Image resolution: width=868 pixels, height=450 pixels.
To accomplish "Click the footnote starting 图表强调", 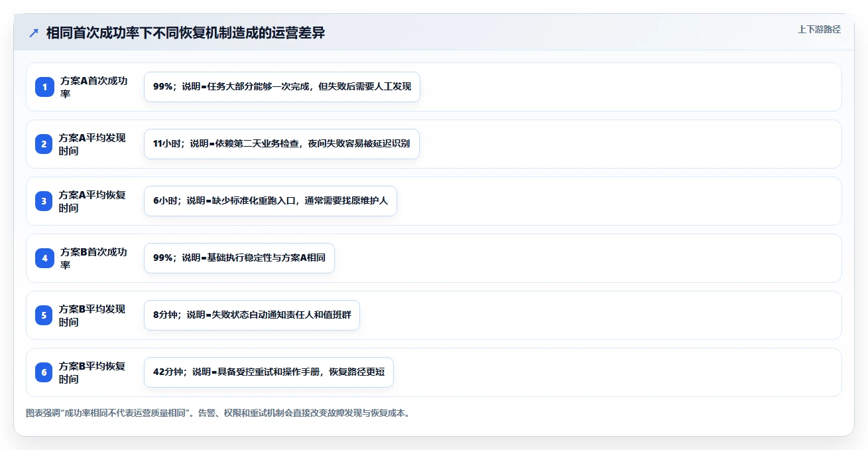I will pyautogui.click(x=219, y=413).
